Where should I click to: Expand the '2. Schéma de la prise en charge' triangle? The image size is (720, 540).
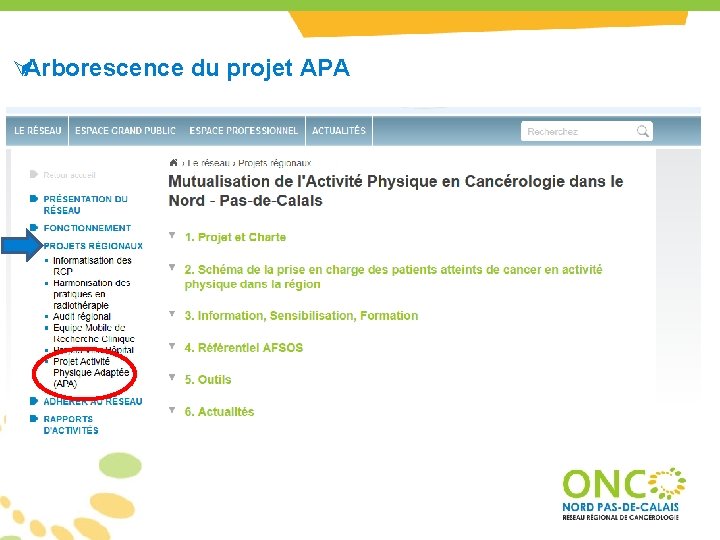[172, 267]
